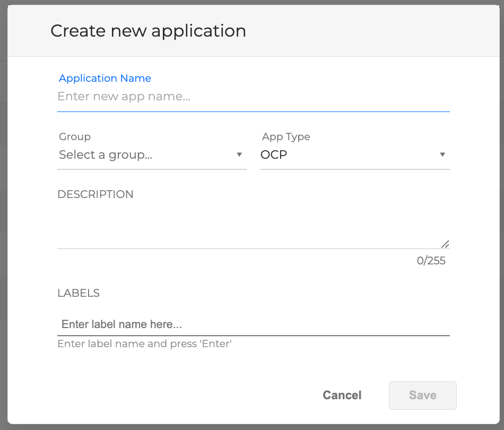Click the 'press Enter' hint text below Labels
The height and width of the screenshot is (430, 504).
tap(144, 343)
